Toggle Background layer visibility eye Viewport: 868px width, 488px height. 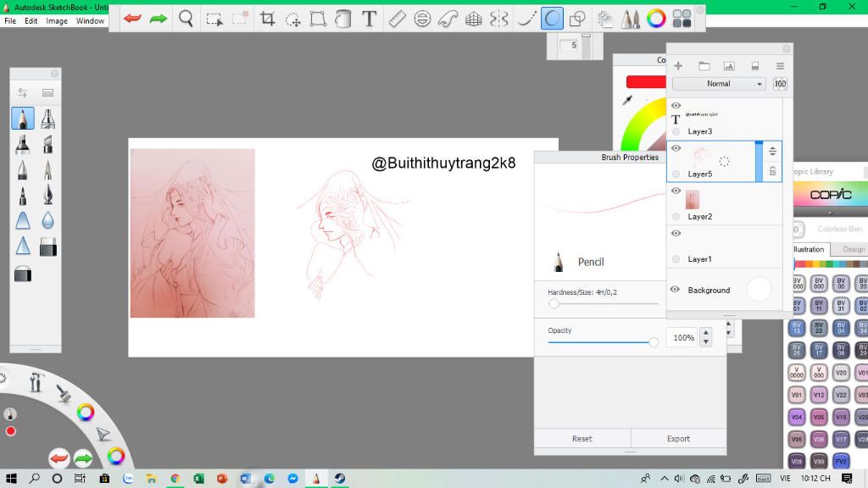click(675, 290)
